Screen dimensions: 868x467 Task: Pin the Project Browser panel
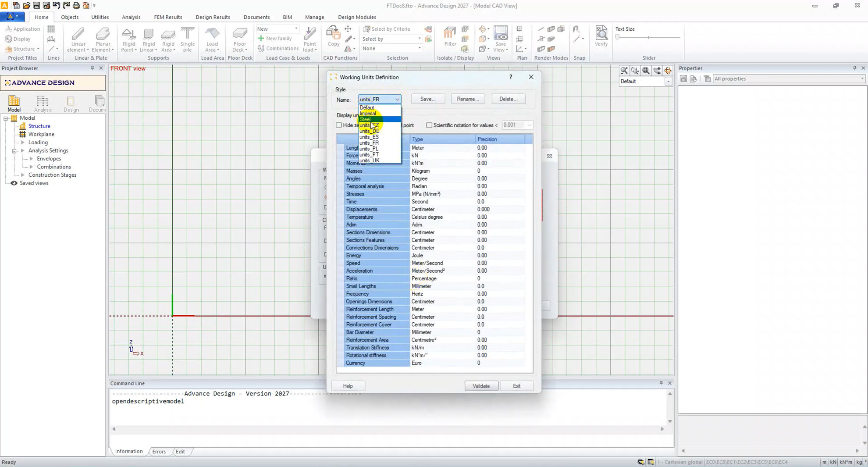click(92, 68)
